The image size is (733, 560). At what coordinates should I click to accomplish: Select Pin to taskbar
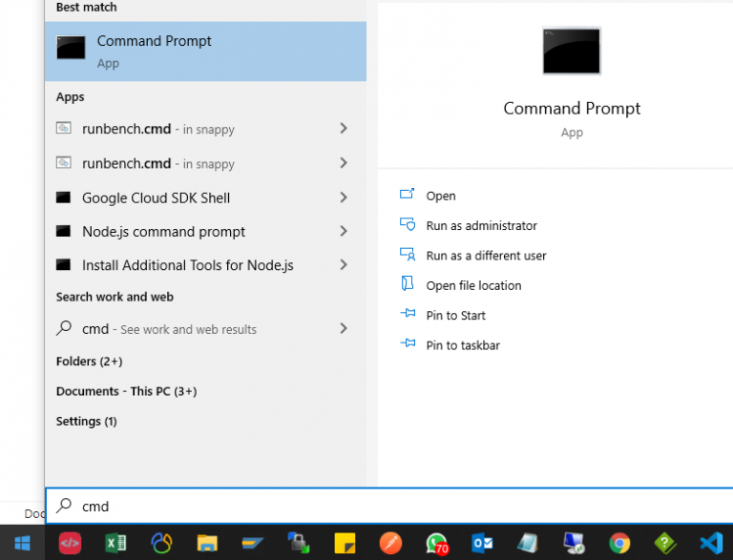[x=463, y=345]
